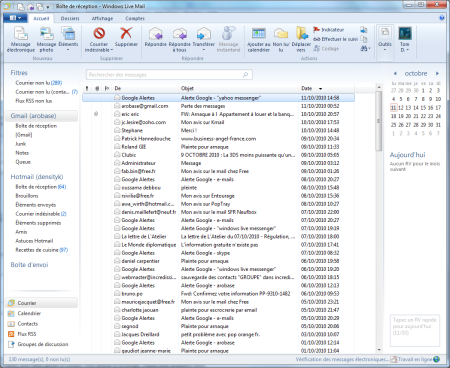Click the Déplacer vers folder icon
Image resolution: width=450 pixels, height=368 pixels.
coord(302,34)
